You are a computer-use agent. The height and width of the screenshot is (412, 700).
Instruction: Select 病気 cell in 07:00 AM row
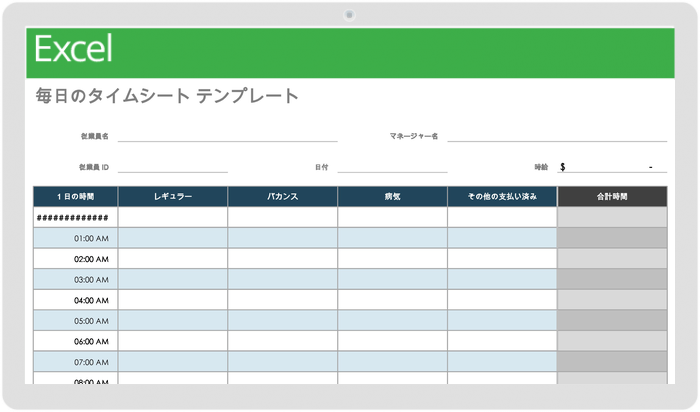point(392,362)
